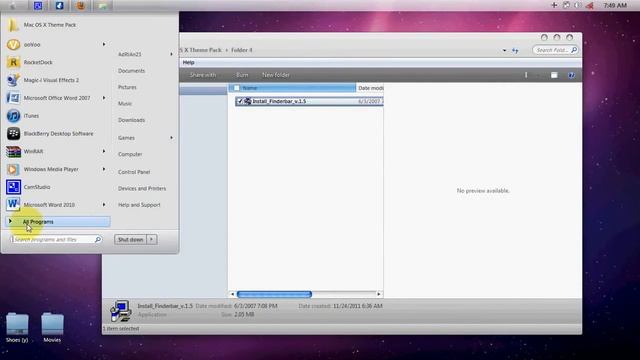Open Pictures from the Start menu

pyautogui.click(x=127, y=87)
